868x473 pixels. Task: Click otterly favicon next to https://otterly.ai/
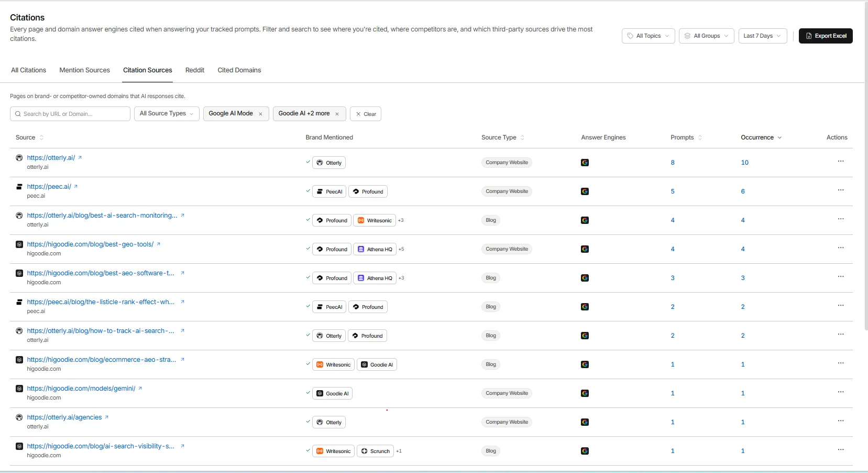tap(19, 157)
